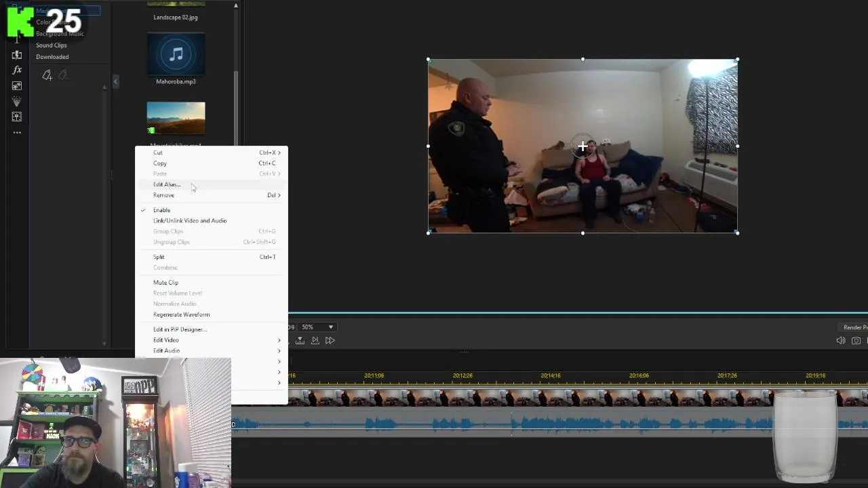The image size is (868, 488).
Task: Click bottom-middle resize handle of preview clip
Action: (x=583, y=232)
